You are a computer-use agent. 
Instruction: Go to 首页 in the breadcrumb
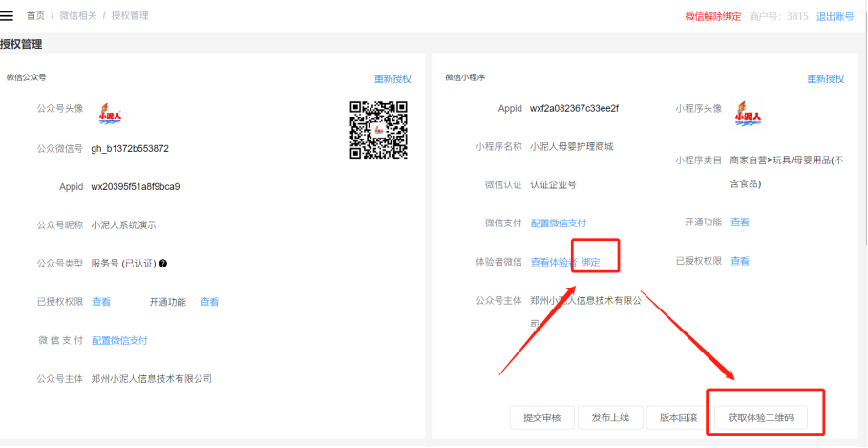[35, 16]
